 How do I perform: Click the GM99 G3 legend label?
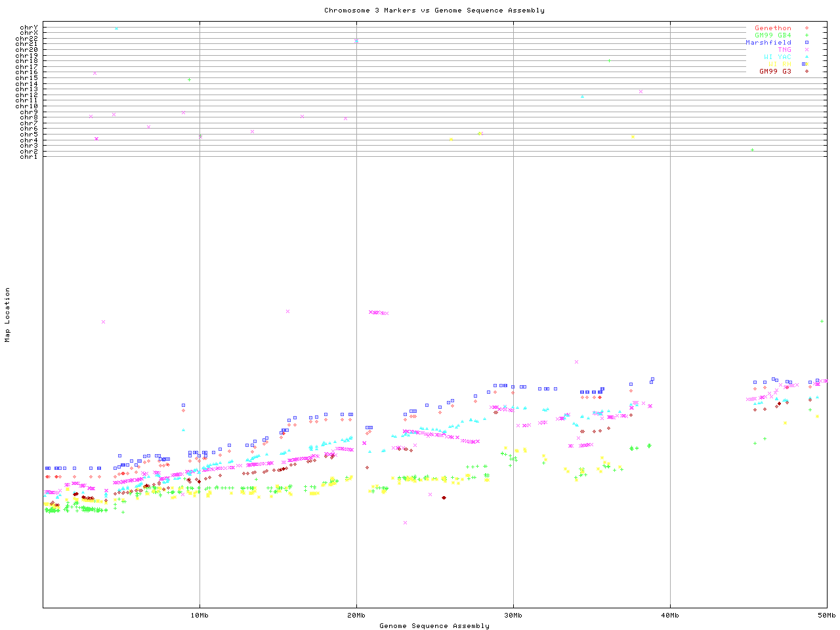[775, 72]
